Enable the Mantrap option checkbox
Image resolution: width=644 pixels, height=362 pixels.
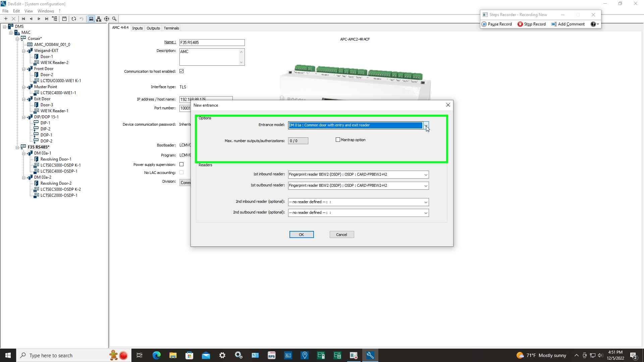point(338,140)
